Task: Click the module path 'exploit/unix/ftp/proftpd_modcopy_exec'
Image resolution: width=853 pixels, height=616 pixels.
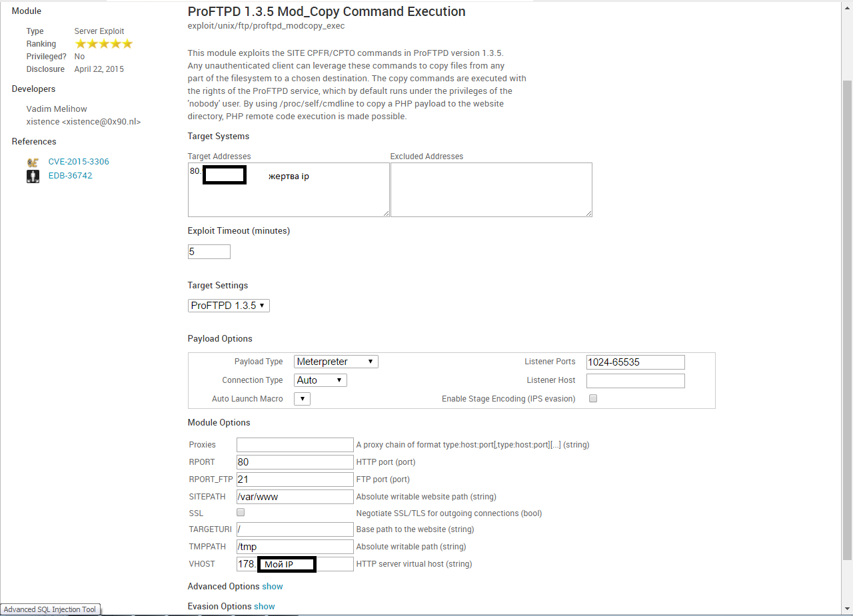Action: [x=267, y=26]
